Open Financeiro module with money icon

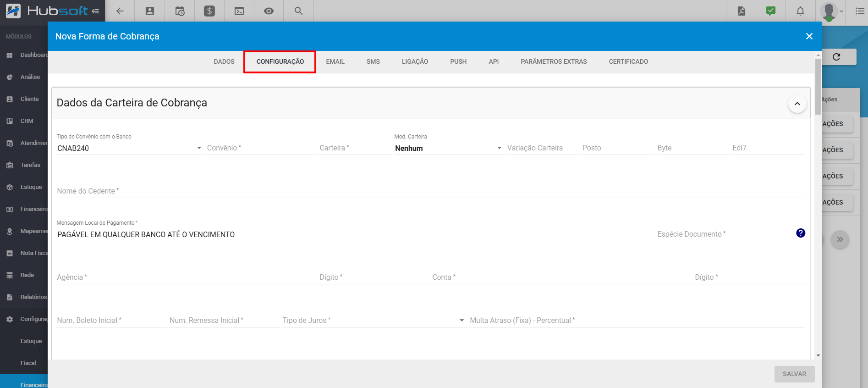point(24,209)
